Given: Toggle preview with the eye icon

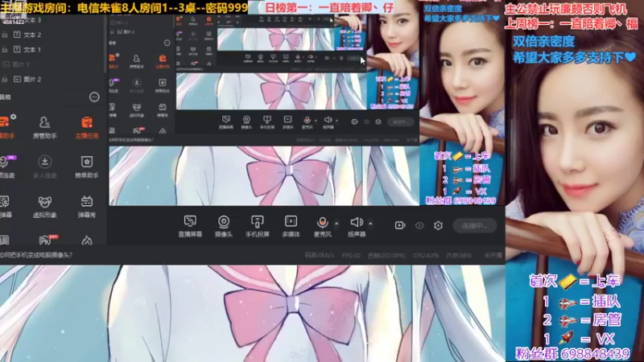Looking at the screenshot, I should tap(419, 225).
